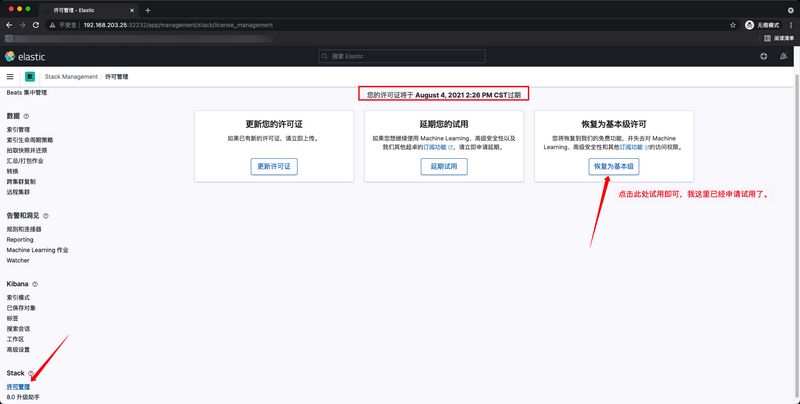Image resolution: width=800 pixels, height=404 pixels.
Task: Open 标签 in sidebar
Action: tap(12, 318)
